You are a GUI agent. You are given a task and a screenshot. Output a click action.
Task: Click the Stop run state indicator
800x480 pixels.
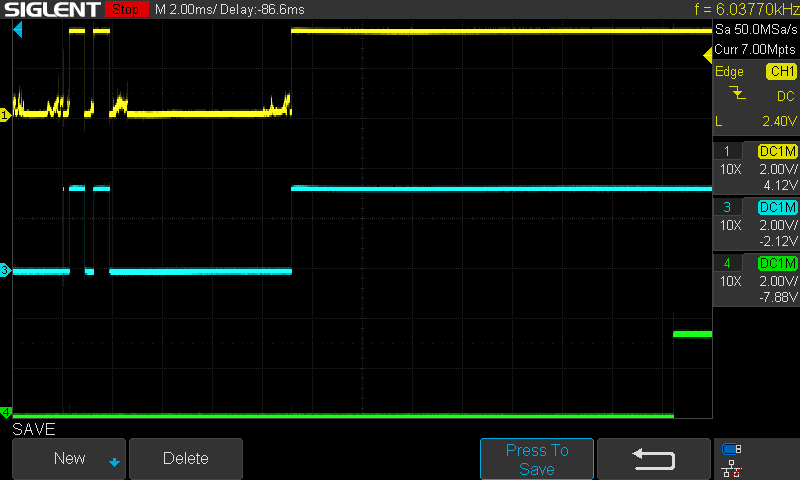point(126,9)
